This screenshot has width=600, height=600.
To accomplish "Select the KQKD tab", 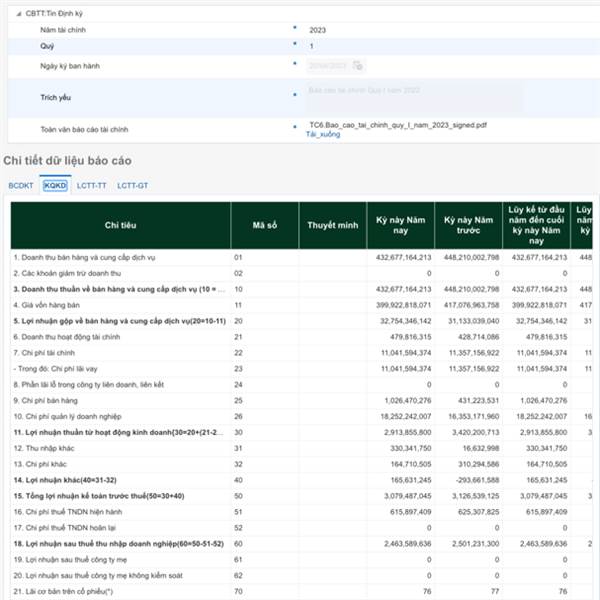I will click(x=55, y=186).
